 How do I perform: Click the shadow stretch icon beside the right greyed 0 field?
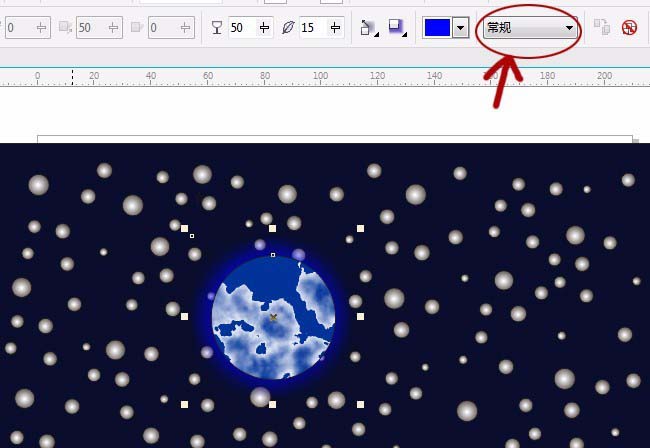click(x=137, y=27)
